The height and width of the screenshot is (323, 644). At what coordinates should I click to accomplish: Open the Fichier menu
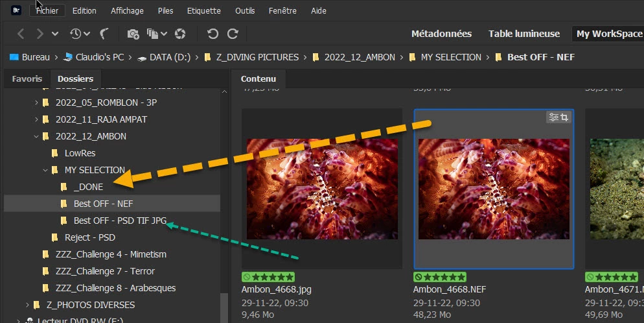[47, 10]
